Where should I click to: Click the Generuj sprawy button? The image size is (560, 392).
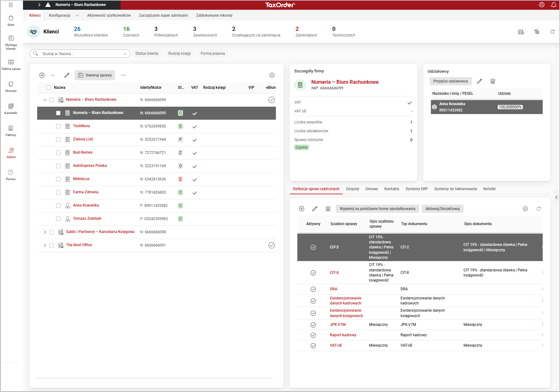coord(95,75)
